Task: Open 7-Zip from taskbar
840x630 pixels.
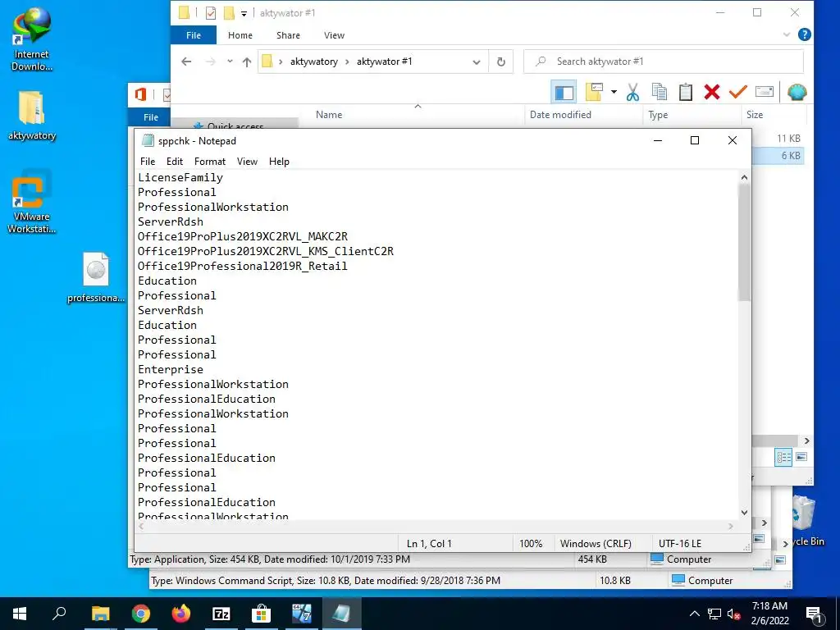Action: click(221, 614)
